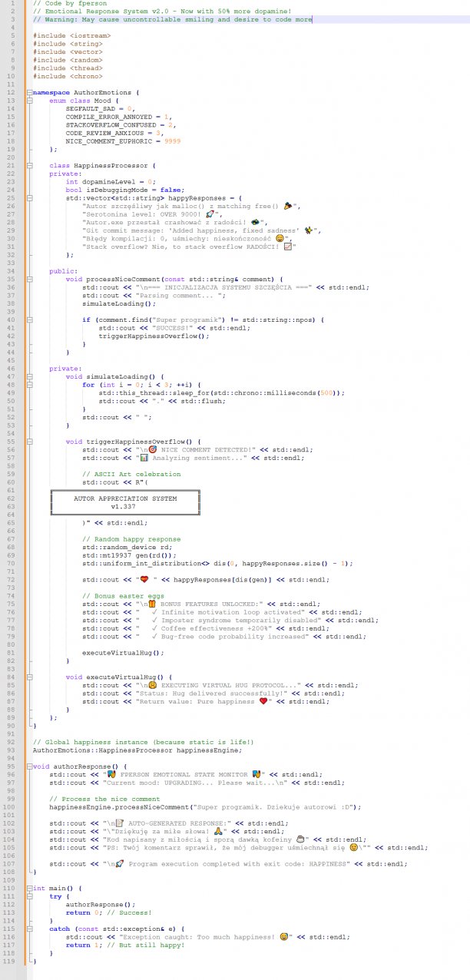Place cursor on isDebuggingMode false keyword

tap(171, 190)
